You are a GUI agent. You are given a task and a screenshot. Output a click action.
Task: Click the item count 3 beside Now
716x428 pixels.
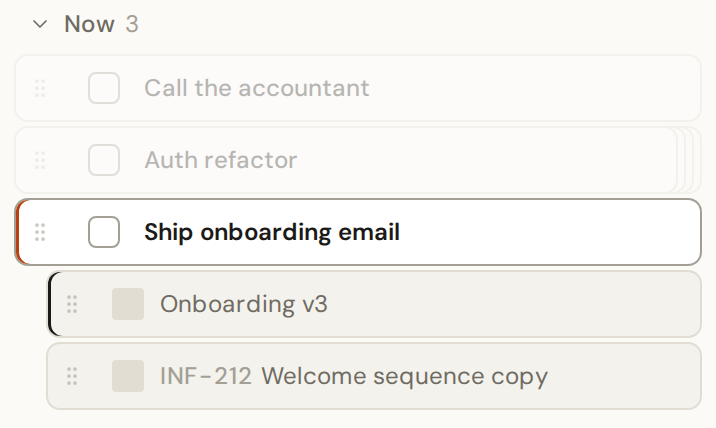coord(132,24)
